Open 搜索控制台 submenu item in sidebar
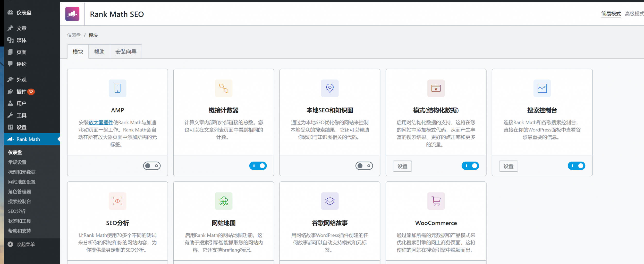644x264 pixels. 20,201
